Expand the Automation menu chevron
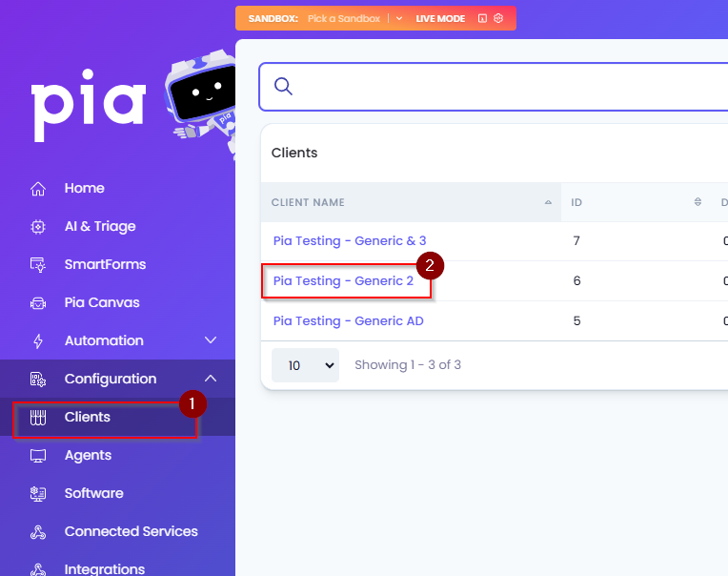Screen dimensions: 728x576 [211, 340]
